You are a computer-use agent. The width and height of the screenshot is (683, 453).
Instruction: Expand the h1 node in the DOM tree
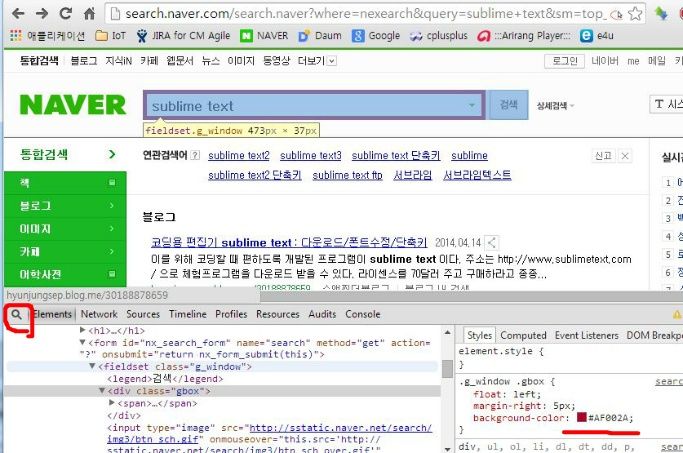tap(83, 330)
